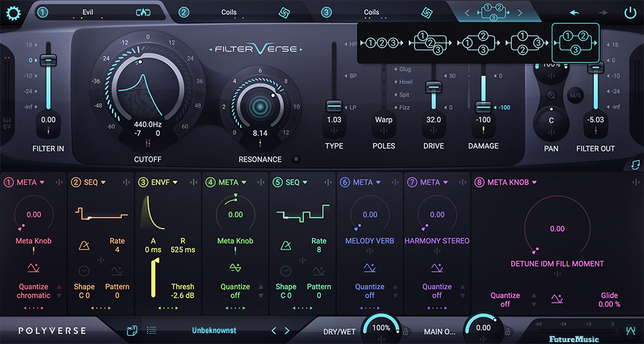Image resolution: width=644 pixels, height=344 pixels.
Task: Click the clock icon in SEQ 5
Action: pyautogui.click(x=285, y=271)
